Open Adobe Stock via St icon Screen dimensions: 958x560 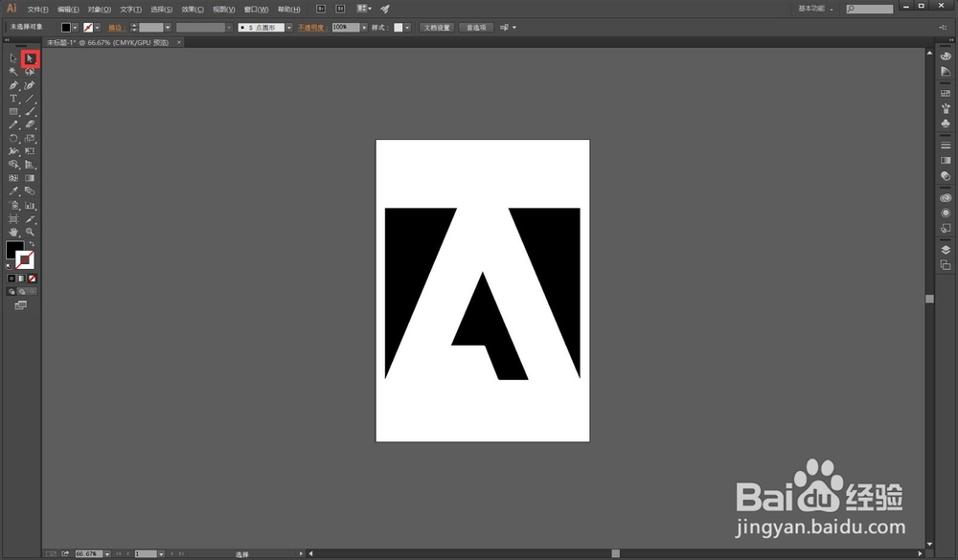pos(340,9)
